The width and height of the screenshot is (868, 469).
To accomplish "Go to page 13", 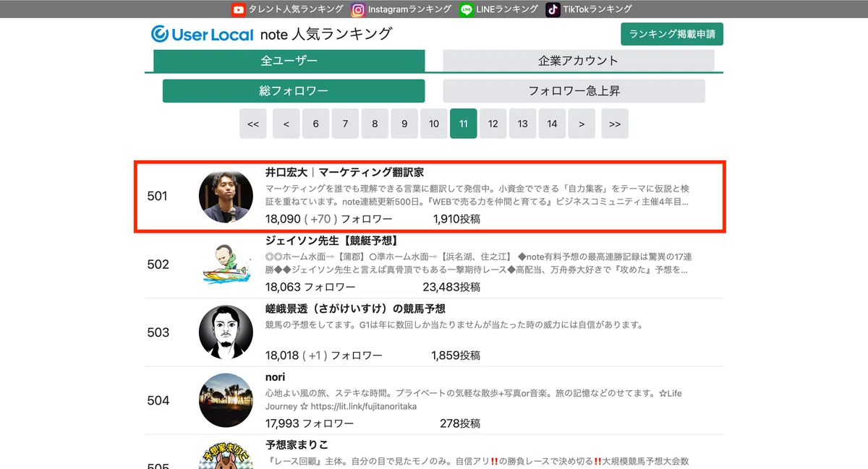I will tap(523, 124).
